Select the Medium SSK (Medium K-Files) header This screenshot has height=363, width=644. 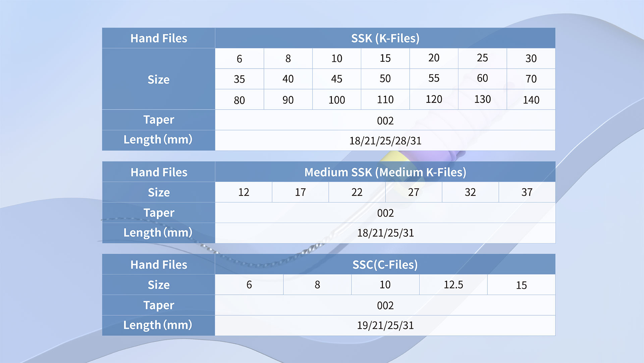click(385, 172)
